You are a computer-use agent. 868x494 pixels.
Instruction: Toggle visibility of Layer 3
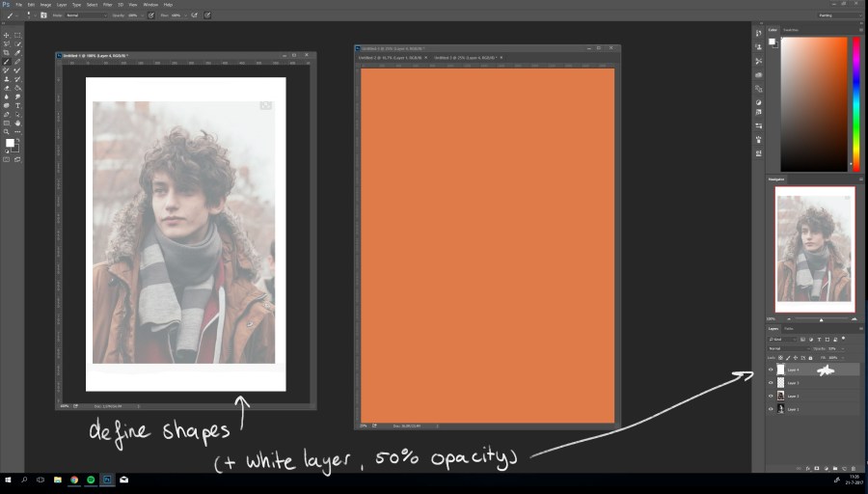[x=771, y=383]
